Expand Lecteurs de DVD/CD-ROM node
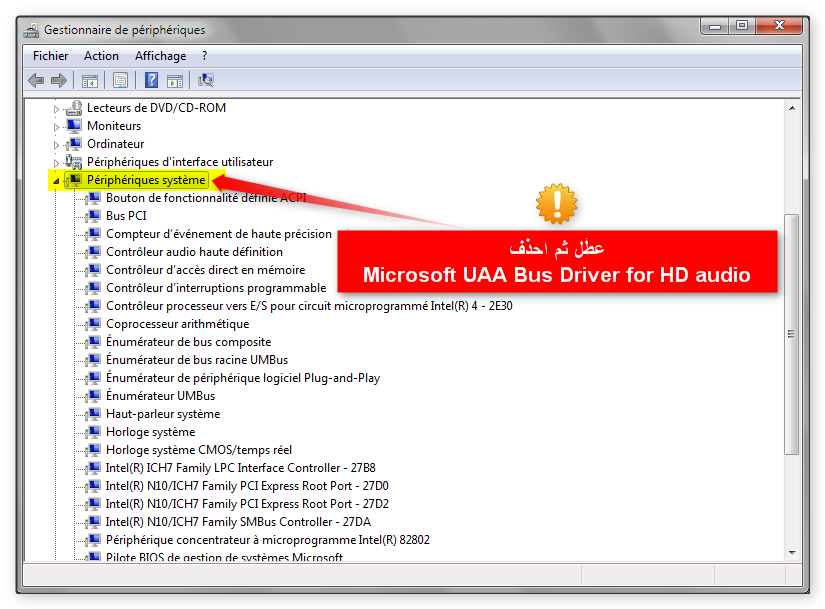 pos(57,108)
